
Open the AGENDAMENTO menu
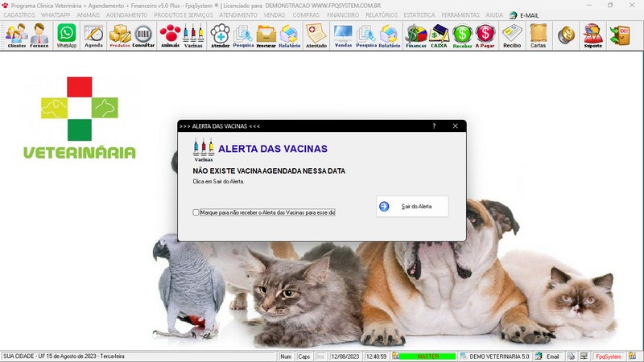(x=126, y=15)
